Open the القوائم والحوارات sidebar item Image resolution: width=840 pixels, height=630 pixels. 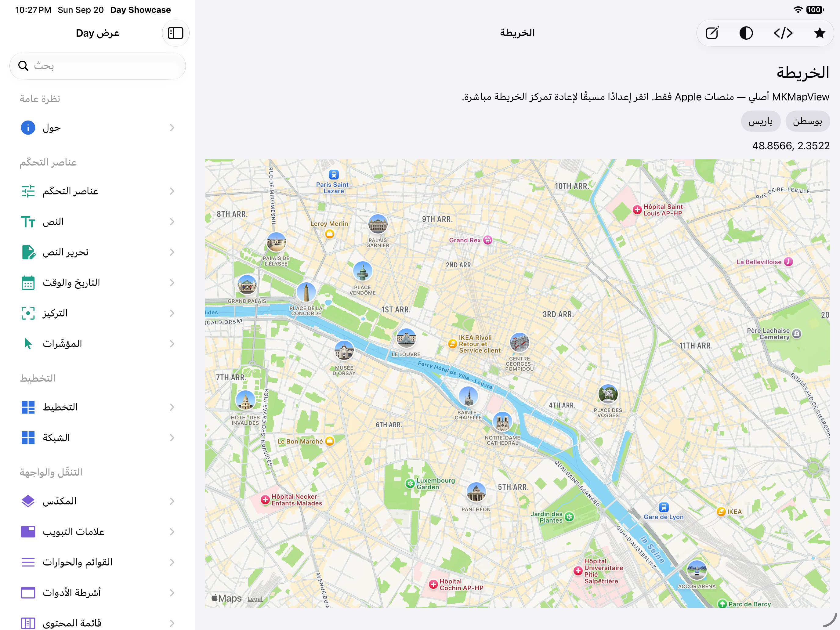(98, 562)
